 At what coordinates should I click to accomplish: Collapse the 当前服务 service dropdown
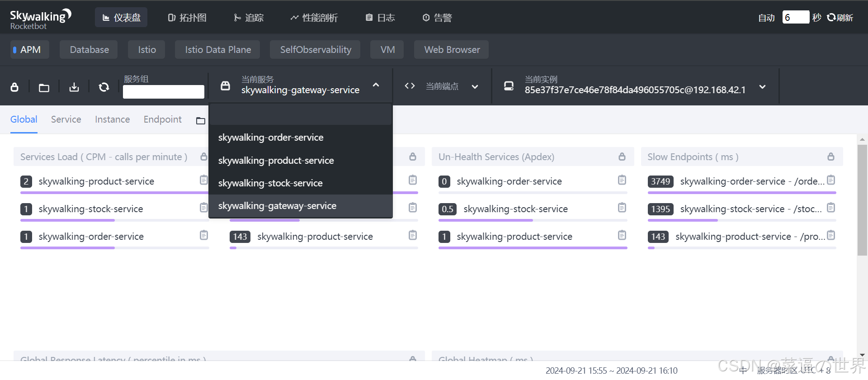(x=376, y=85)
